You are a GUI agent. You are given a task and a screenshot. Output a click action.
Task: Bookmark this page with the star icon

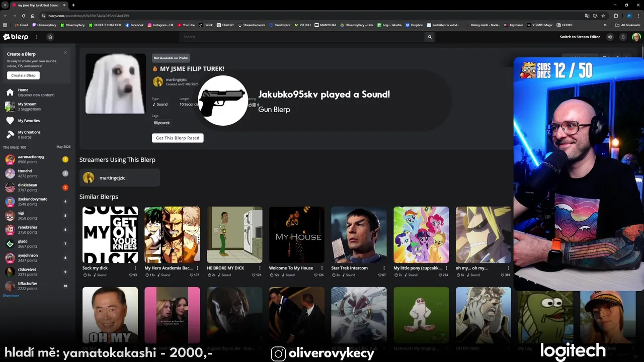pyautogui.click(x=603, y=16)
